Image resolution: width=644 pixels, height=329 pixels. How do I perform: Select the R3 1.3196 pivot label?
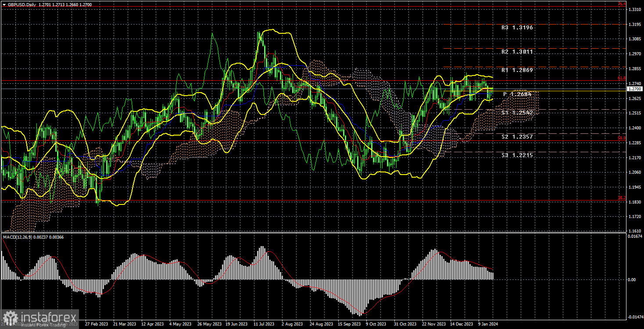[x=518, y=28]
